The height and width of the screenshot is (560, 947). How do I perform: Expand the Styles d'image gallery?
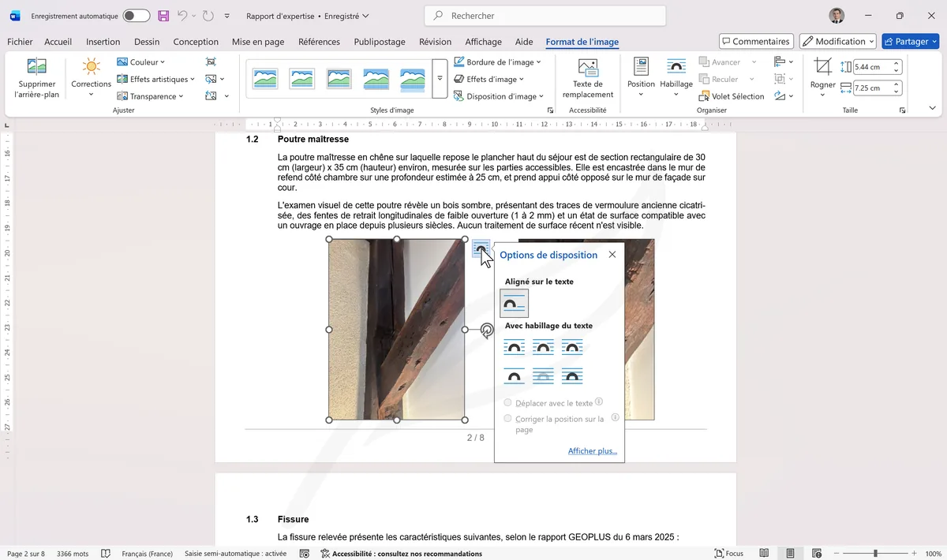click(x=440, y=77)
